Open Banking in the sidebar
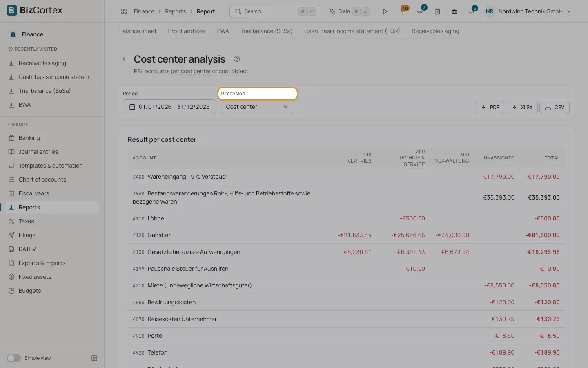Screen dimensions: 588x368 pyautogui.click(x=52, y=138)
